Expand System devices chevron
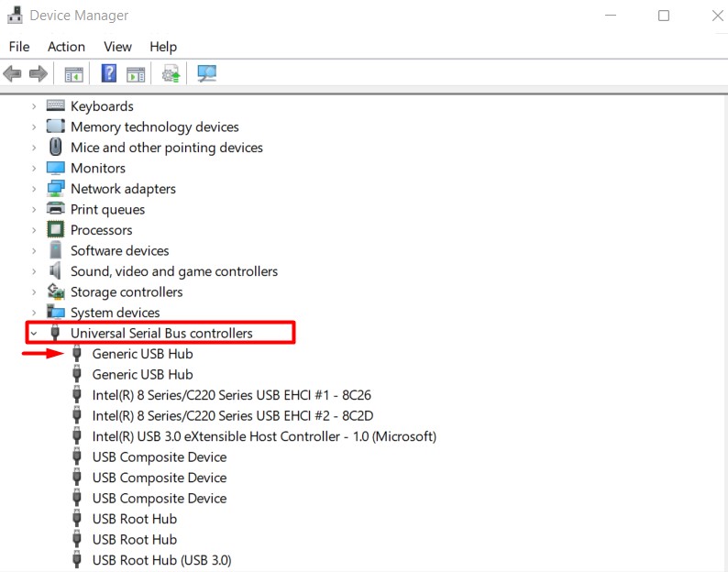Image resolution: width=728 pixels, height=572 pixels. tap(34, 313)
